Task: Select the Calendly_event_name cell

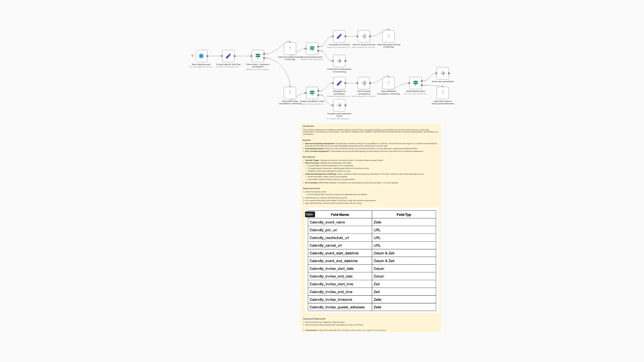Action: (x=340, y=222)
